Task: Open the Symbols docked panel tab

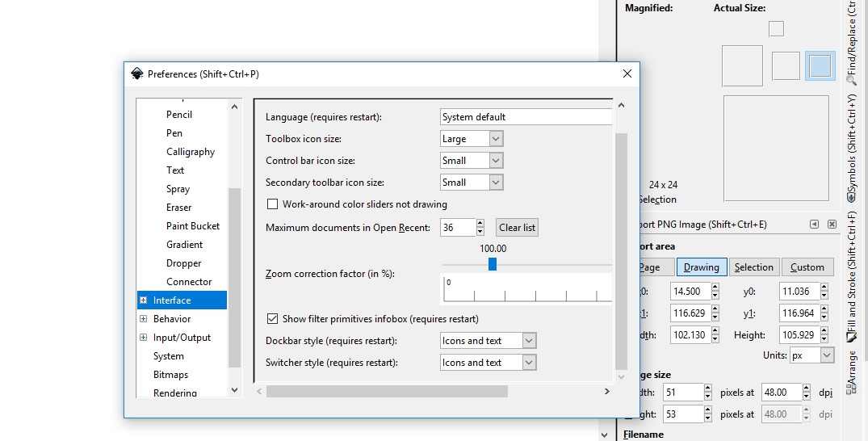Action: 852,147
